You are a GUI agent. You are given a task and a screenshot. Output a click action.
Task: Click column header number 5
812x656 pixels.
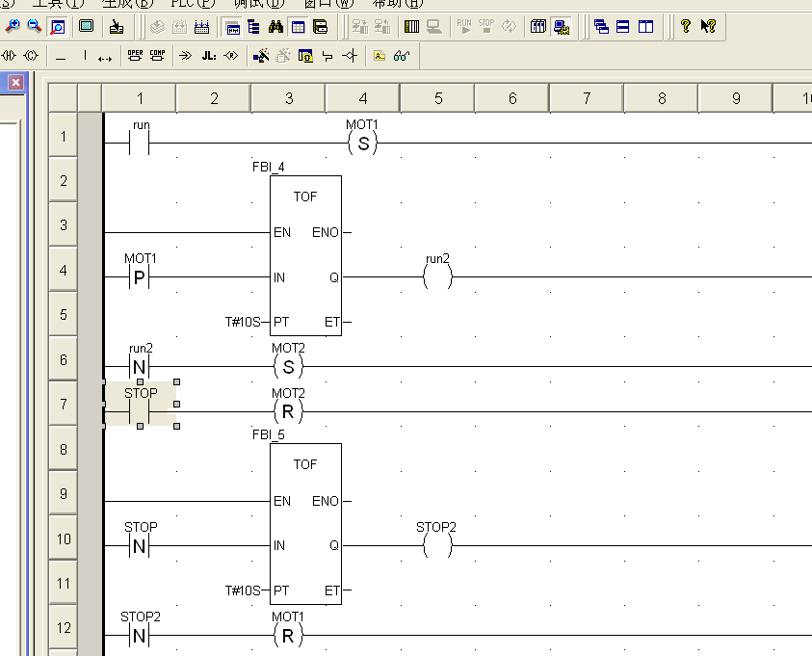click(437, 98)
